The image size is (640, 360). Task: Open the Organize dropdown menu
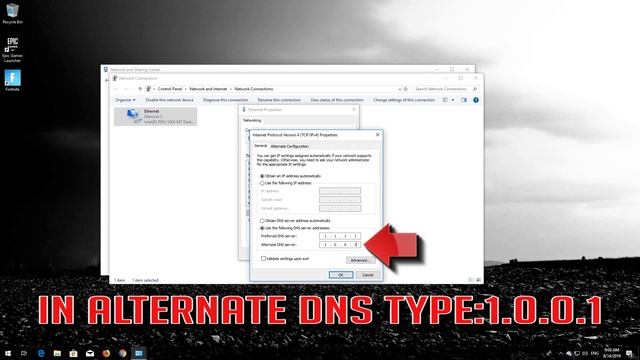[125, 100]
